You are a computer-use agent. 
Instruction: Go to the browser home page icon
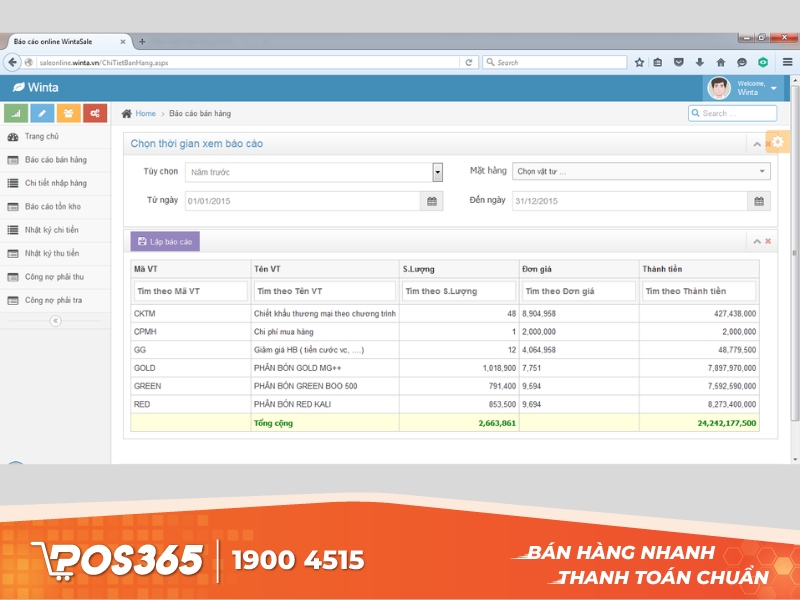(720, 62)
